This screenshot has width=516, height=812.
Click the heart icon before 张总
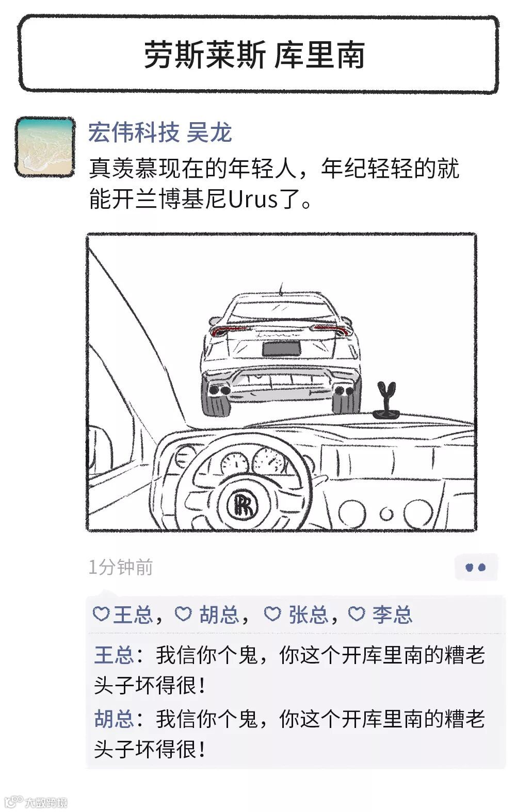[272, 614]
